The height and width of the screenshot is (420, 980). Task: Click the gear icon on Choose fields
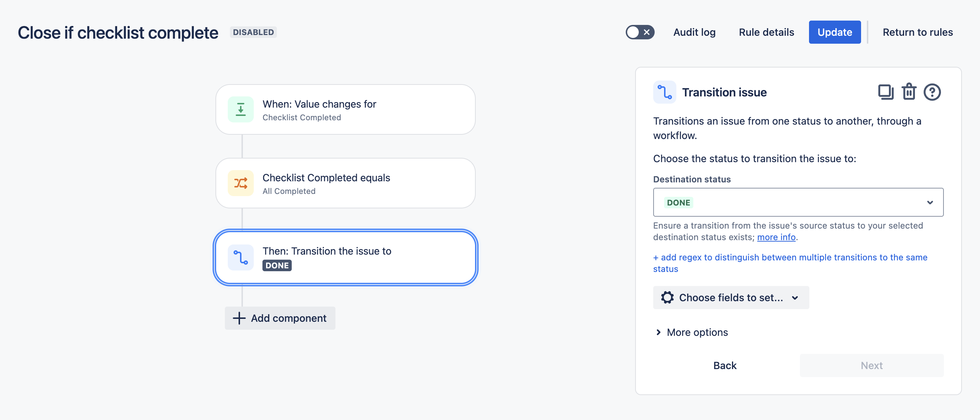667,298
